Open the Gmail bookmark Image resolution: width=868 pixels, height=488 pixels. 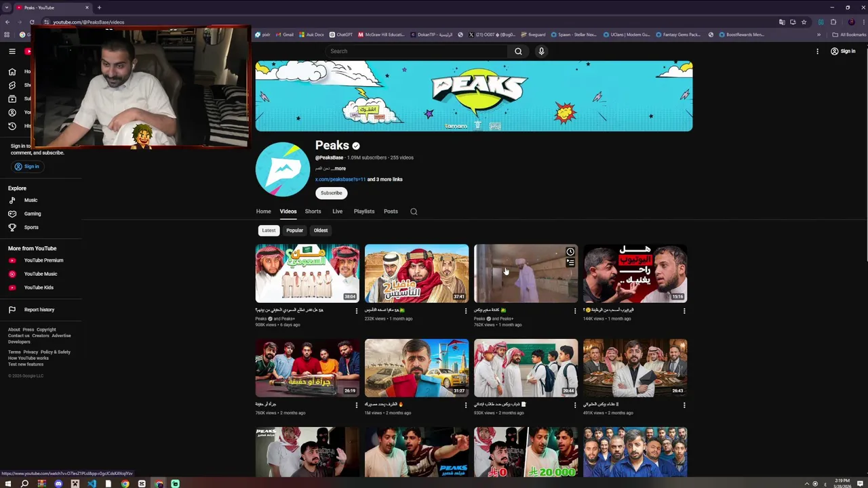[284, 35]
